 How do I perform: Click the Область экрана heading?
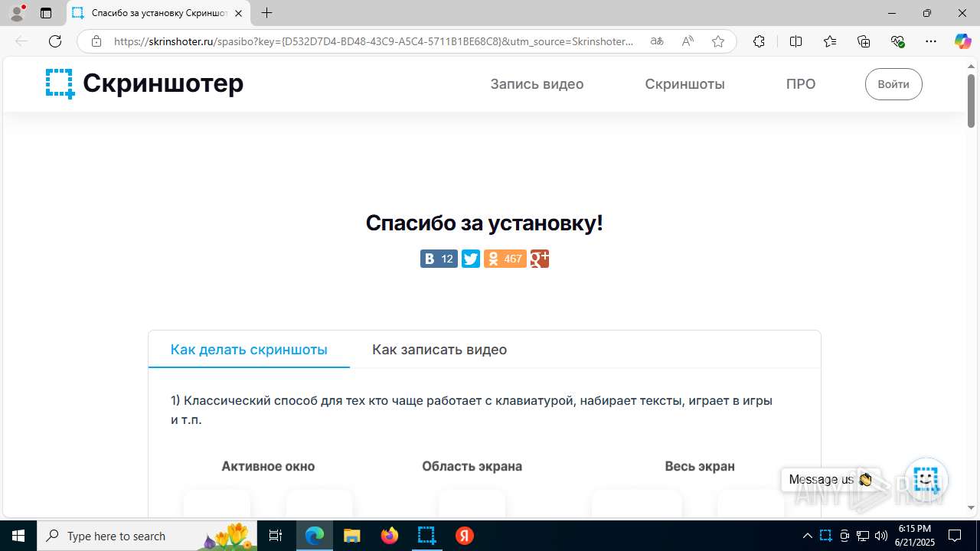[472, 466]
